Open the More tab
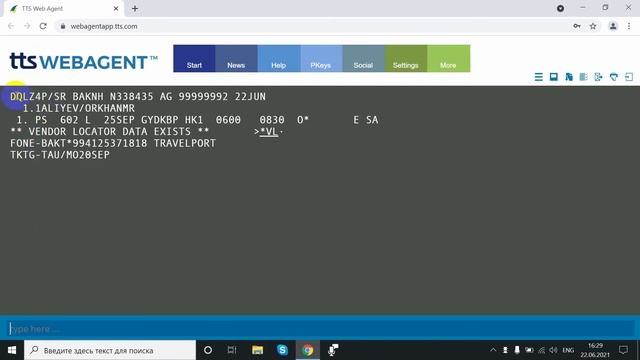This screenshot has height=360, width=640. point(449,59)
